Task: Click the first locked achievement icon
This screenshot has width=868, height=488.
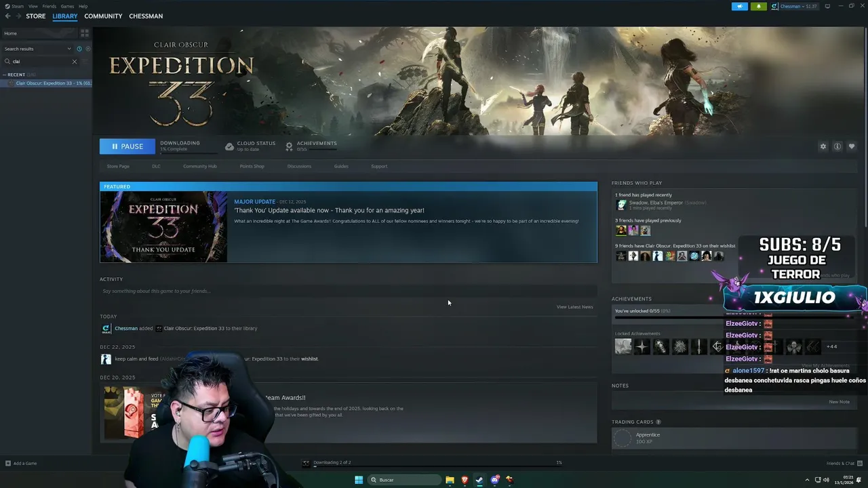Action: click(623, 346)
